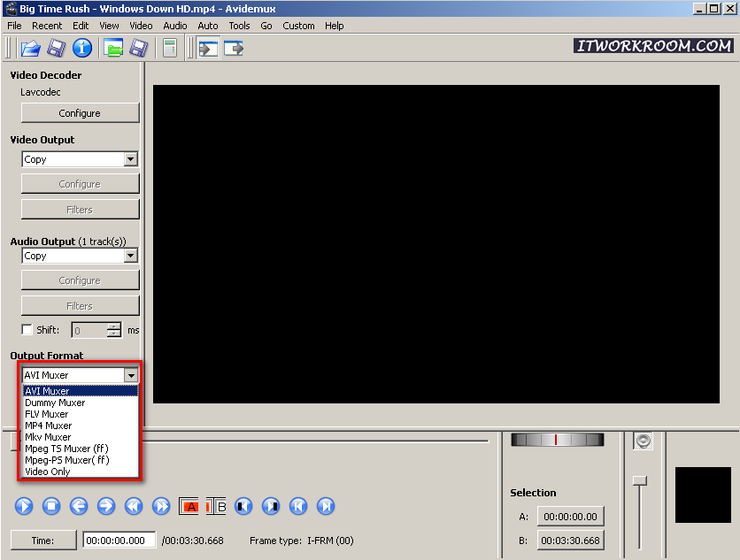This screenshot has width=740, height=560.
Task: Open the Help menu
Action: tap(334, 26)
